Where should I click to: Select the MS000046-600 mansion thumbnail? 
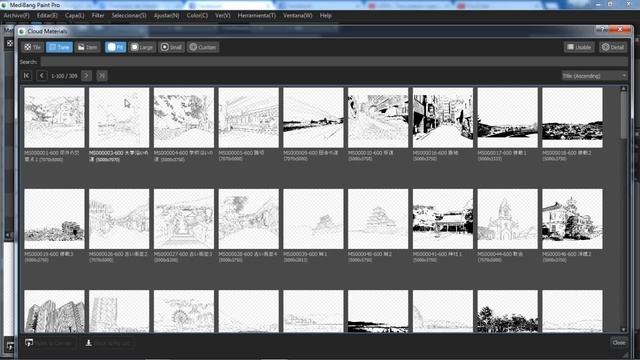[572, 219]
